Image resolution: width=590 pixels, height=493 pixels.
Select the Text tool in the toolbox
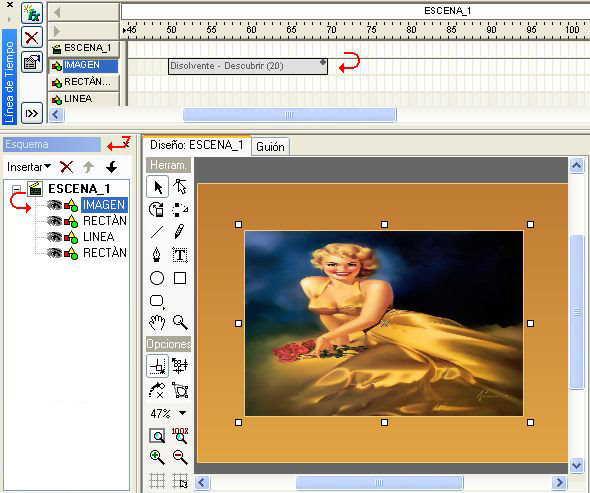pos(180,255)
